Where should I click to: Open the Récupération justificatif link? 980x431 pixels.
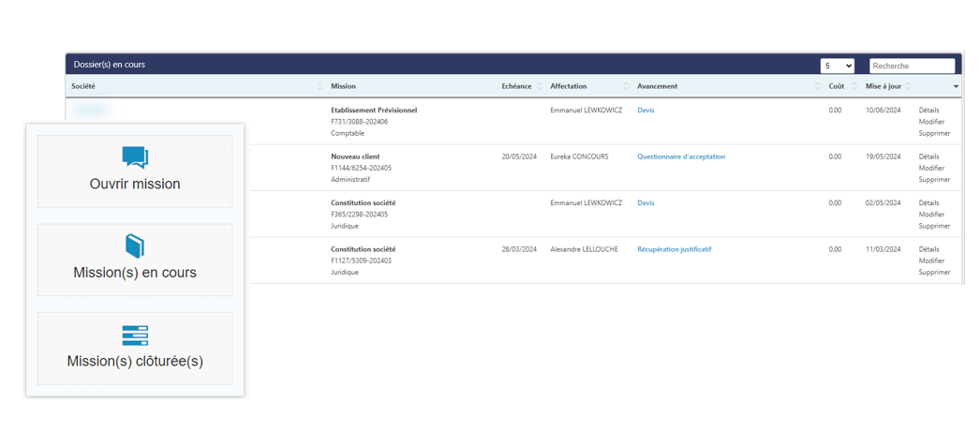pyautogui.click(x=674, y=249)
